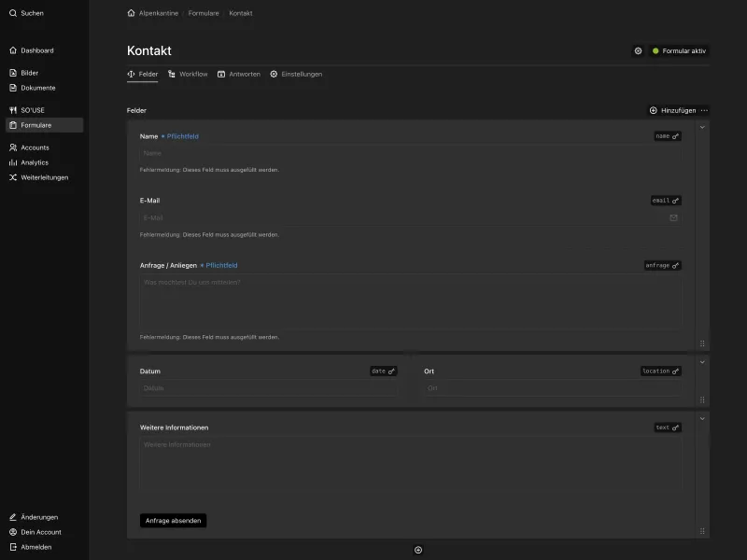
Task: Click the home icon in the breadcrumb
Action: (130, 13)
